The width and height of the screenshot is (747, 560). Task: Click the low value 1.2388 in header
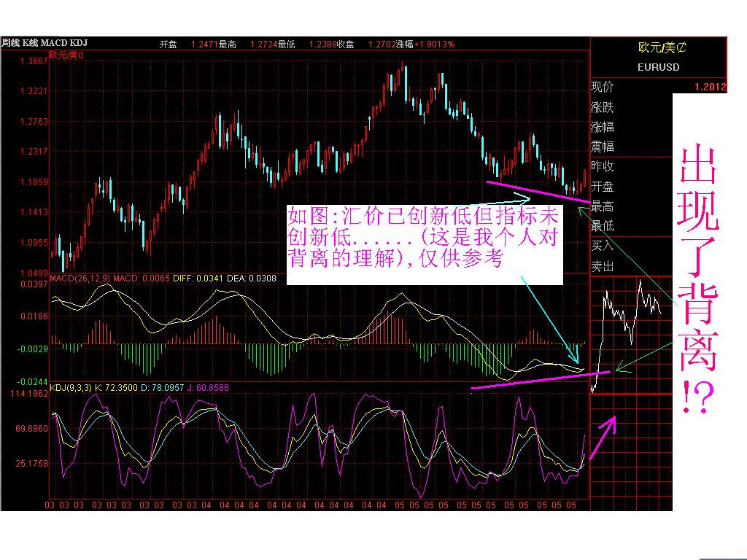coord(322,44)
